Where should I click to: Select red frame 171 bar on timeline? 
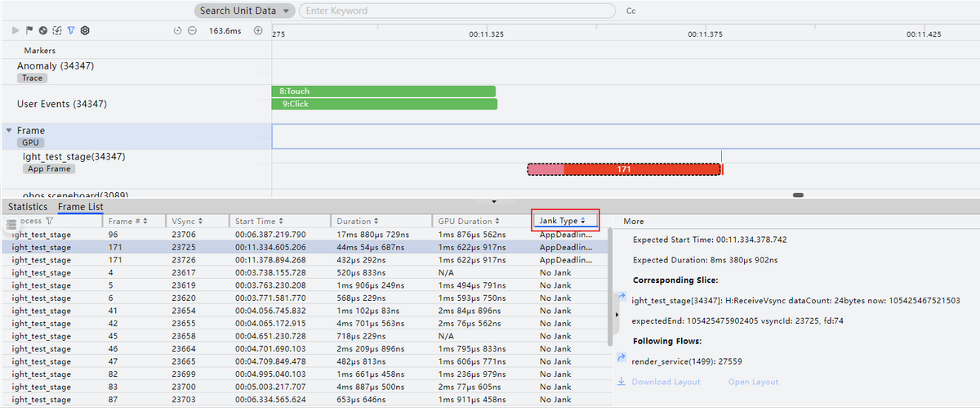(625, 169)
